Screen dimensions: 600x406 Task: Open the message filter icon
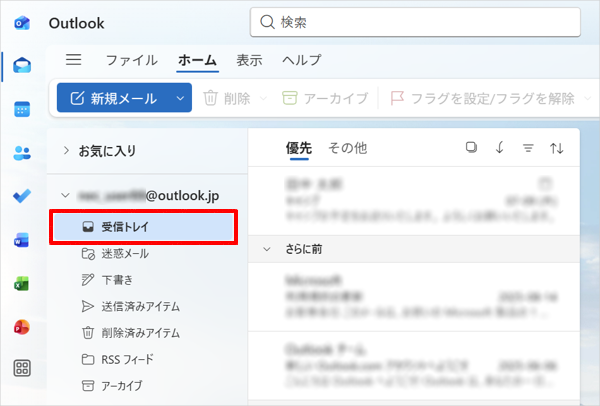pos(528,148)
